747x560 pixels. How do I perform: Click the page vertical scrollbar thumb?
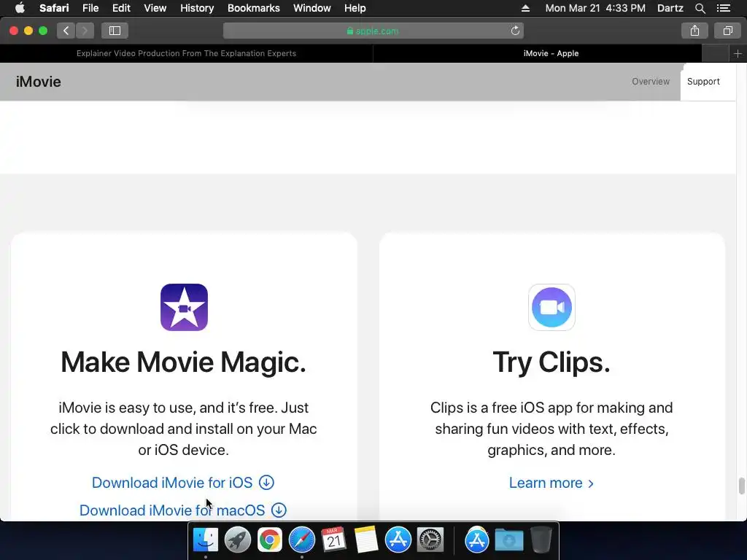click(x=741, y=486)
